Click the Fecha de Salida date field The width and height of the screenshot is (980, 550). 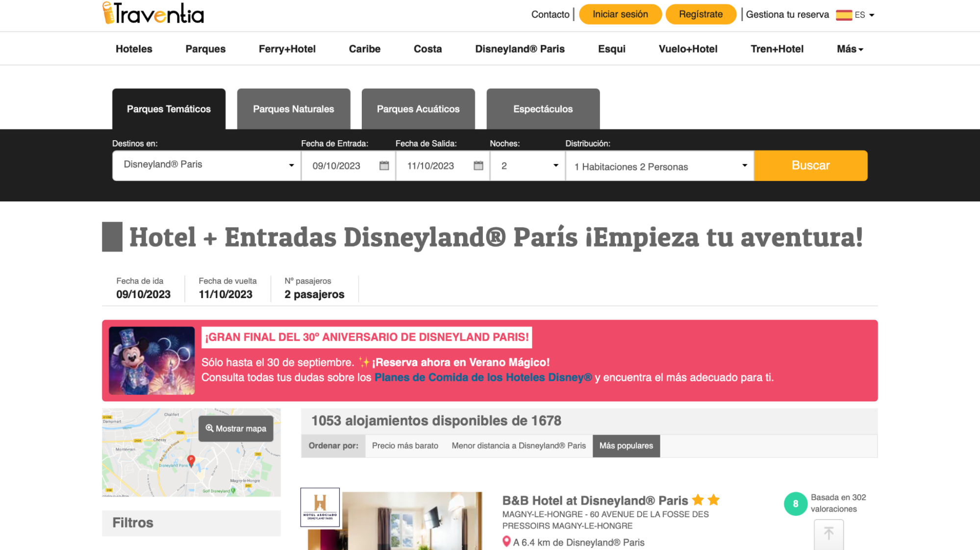443,166
